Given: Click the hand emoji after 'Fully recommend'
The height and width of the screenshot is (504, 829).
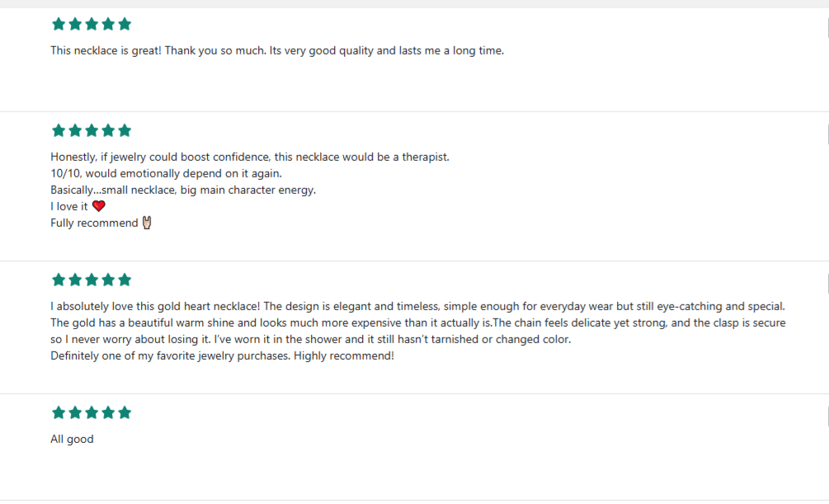Looking at the screenshot, I should click(x=148, y=223).
